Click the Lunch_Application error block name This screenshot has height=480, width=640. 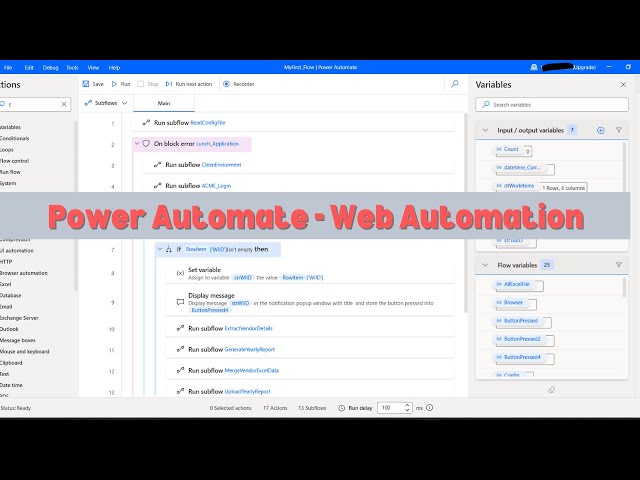coord(217,144)
